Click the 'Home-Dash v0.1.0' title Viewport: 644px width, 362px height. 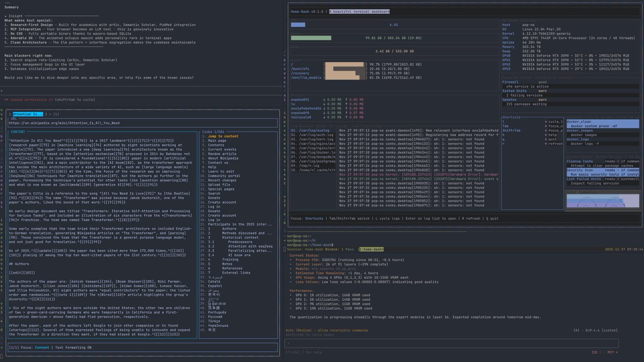pyautogui.click(x=307, y=11)
